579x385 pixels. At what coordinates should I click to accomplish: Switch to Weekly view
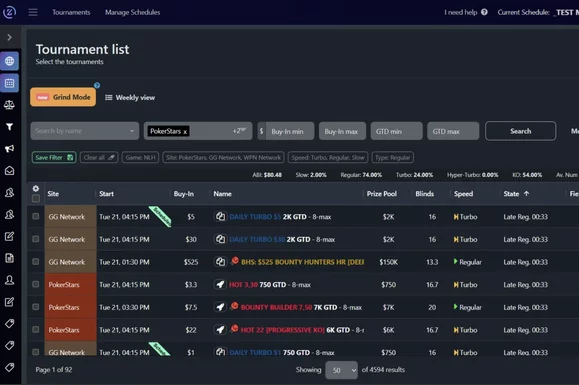(x=130, y=97)
